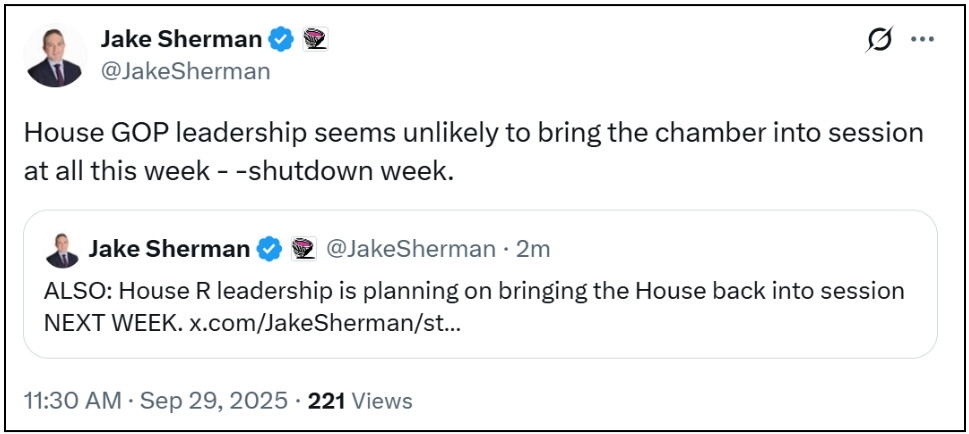Click the bold Jake Sherman name at top
969x434 pixels.
click(181, 40)
